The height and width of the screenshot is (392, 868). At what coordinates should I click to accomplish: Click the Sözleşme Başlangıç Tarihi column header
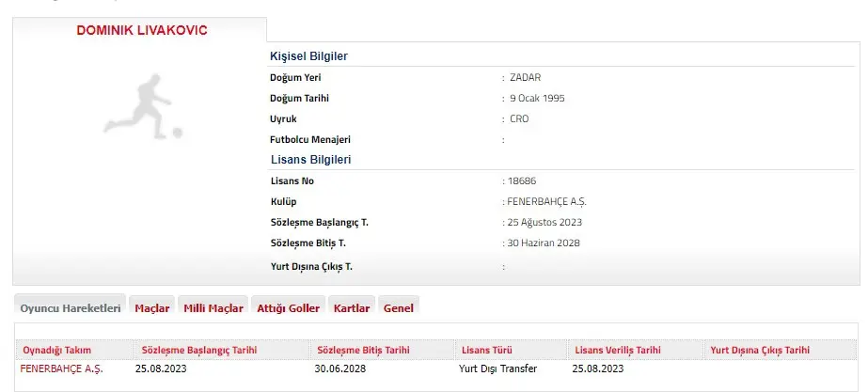pos(198,350)
